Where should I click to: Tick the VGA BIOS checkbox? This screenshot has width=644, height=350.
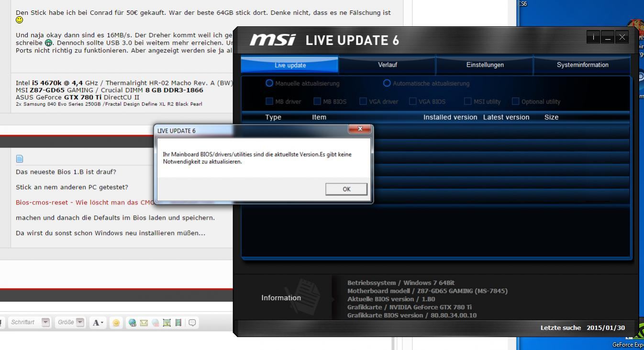click(x=413, y=101)
